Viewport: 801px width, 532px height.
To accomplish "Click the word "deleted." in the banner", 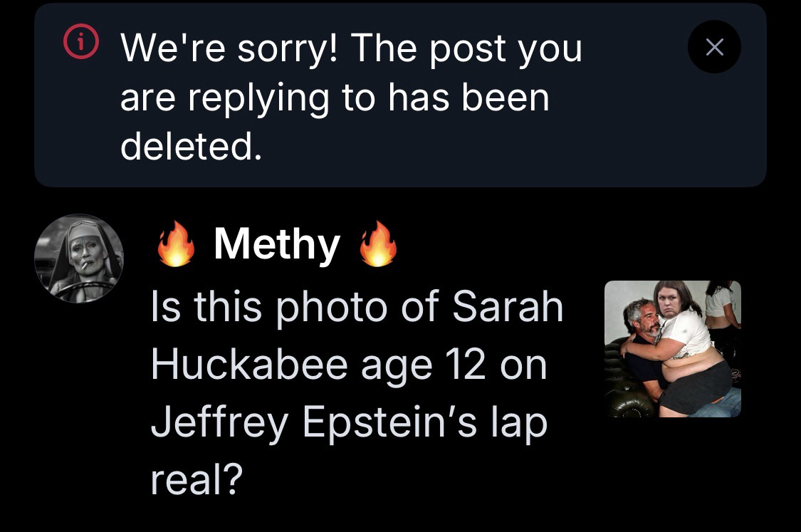I will click(187, 145).
